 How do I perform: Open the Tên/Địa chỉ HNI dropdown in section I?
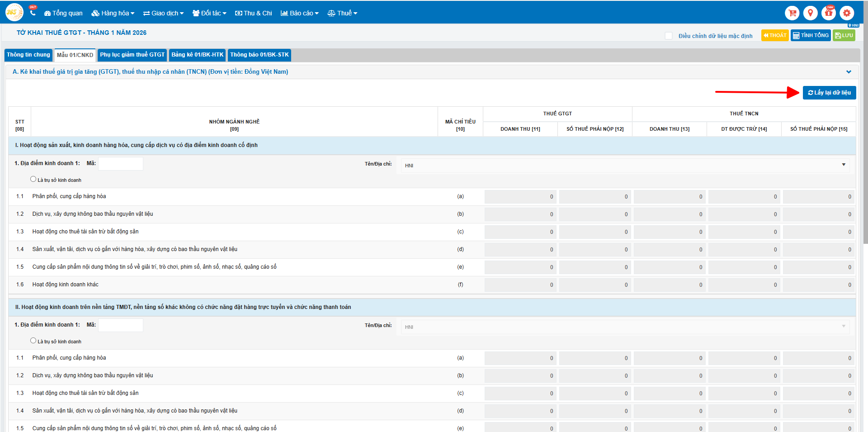[625, 165]
